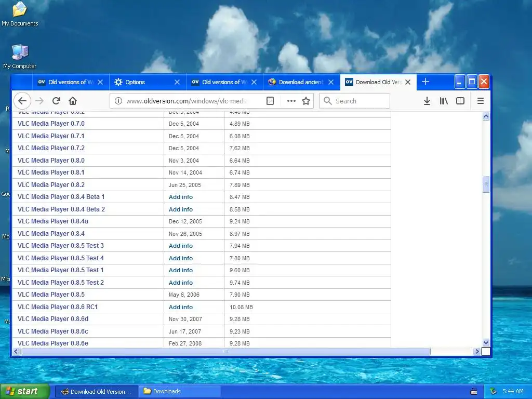Open VLC Media Player 0.8.6d link
This screenshot has width=532, height=399.
(x=53, y=319)
